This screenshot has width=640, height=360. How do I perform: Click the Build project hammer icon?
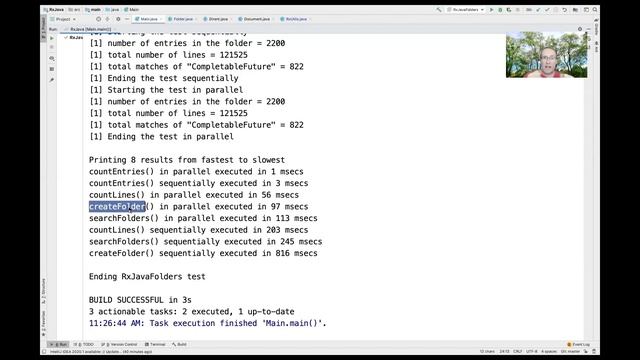point(439,9)
